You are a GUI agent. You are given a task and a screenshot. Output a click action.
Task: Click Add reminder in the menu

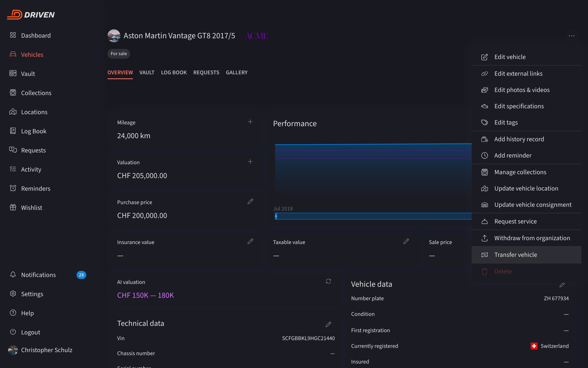(x=513, y=155)
